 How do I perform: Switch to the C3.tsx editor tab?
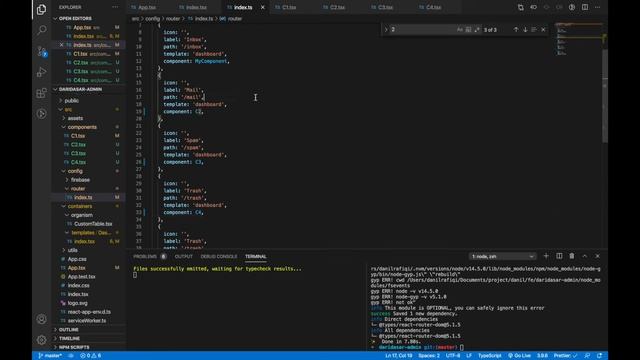click(x=385, y=7)
